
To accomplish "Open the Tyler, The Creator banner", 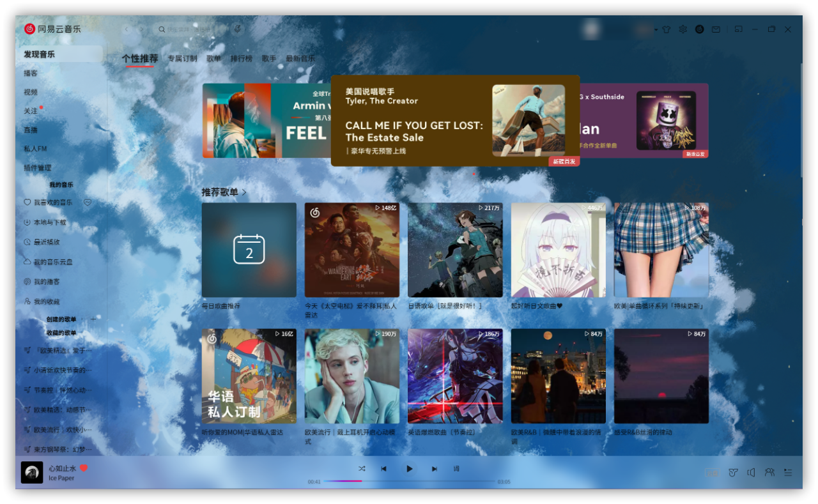I will tap(455, 121).
